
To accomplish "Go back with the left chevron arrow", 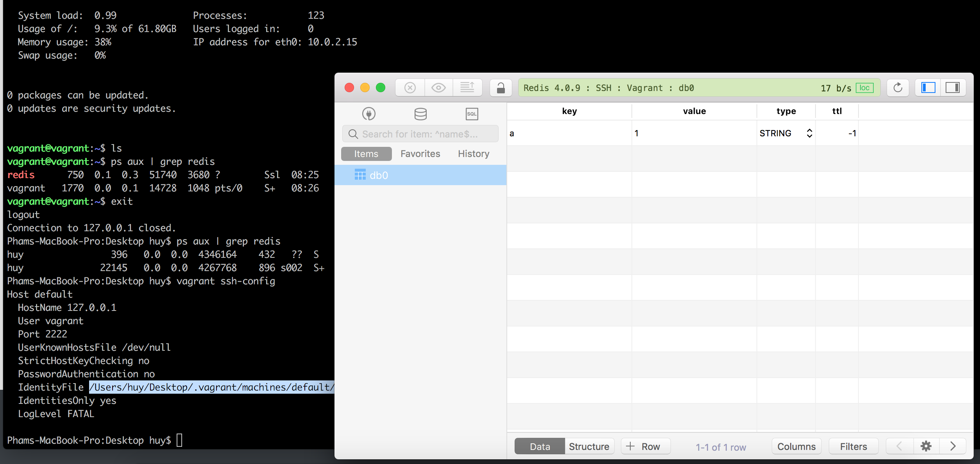I will pos(899,446).
